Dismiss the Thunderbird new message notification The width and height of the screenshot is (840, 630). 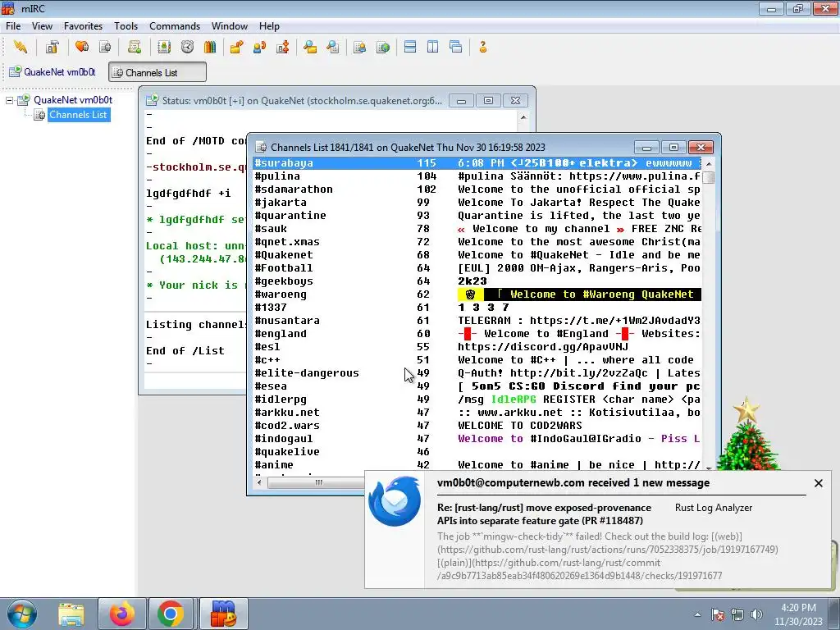(818, 483)
